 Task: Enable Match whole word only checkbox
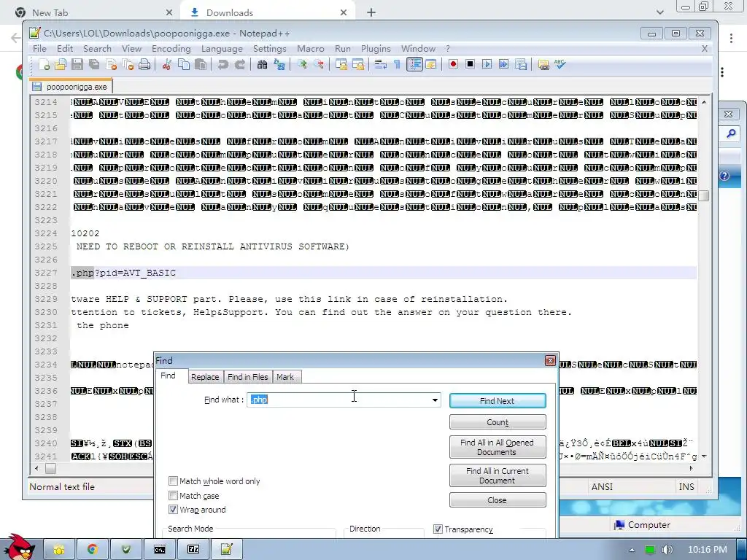click(x=173, y=481)
